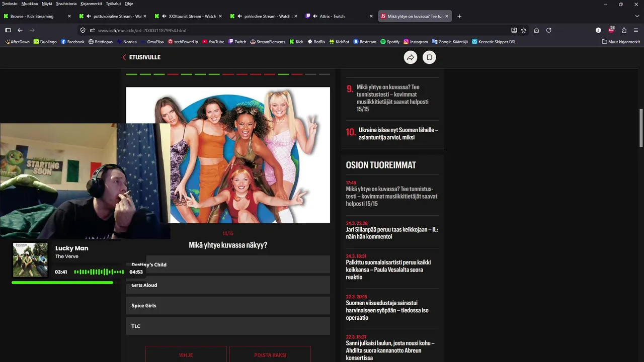644x362 pixels.
Task: Open Keenetic Skipper DSL bookmark
Action: point(494,42)
